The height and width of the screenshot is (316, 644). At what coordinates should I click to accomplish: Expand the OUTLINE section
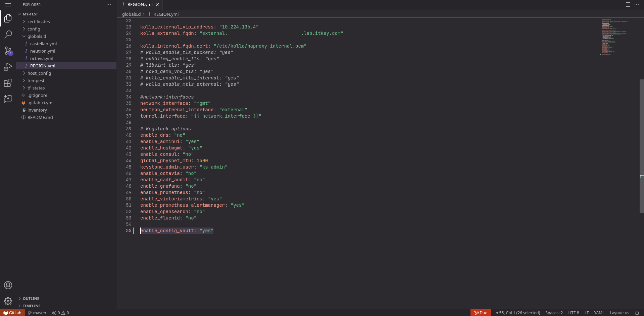click(31, 299)
